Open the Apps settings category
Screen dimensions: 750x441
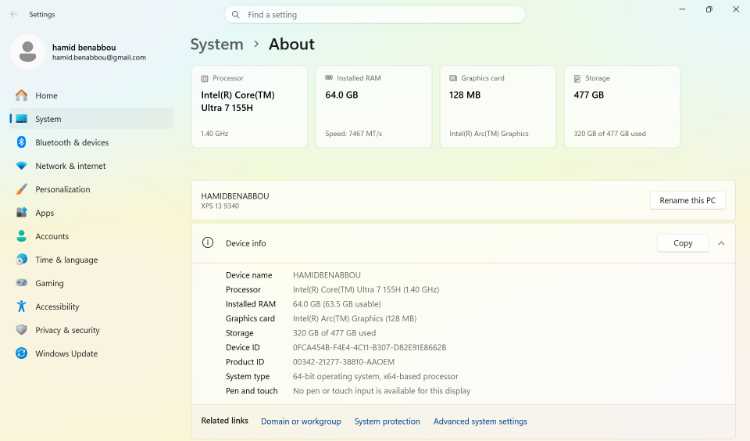[x=91, y=212]
